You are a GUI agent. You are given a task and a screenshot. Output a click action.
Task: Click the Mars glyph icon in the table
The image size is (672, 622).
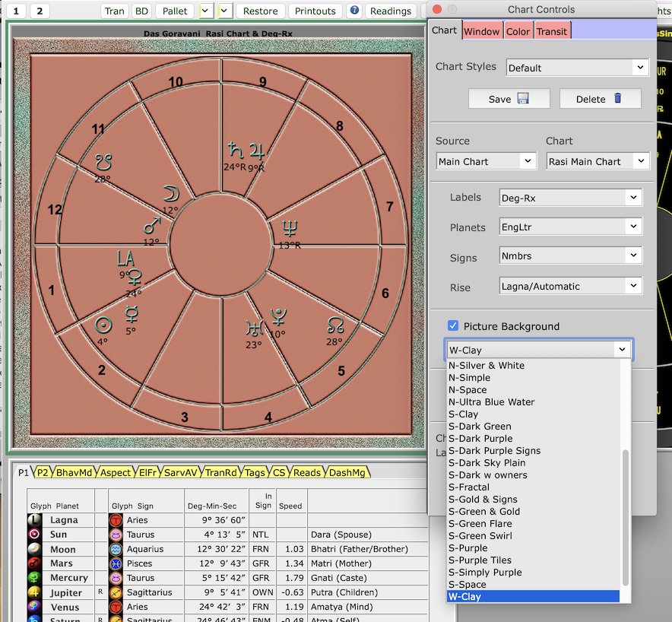(x=34, y=563)
